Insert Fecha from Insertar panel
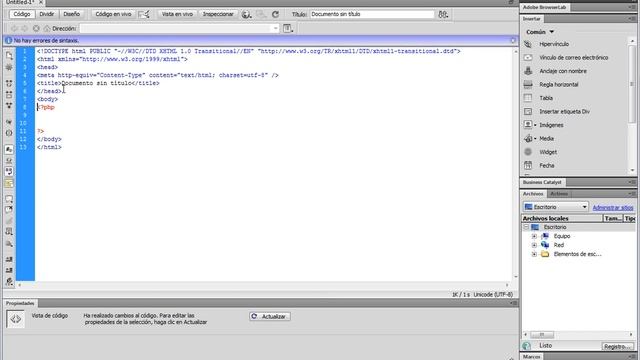Image resolution: width=640 pixels, height=360 pixels. (x=547, y=165)
